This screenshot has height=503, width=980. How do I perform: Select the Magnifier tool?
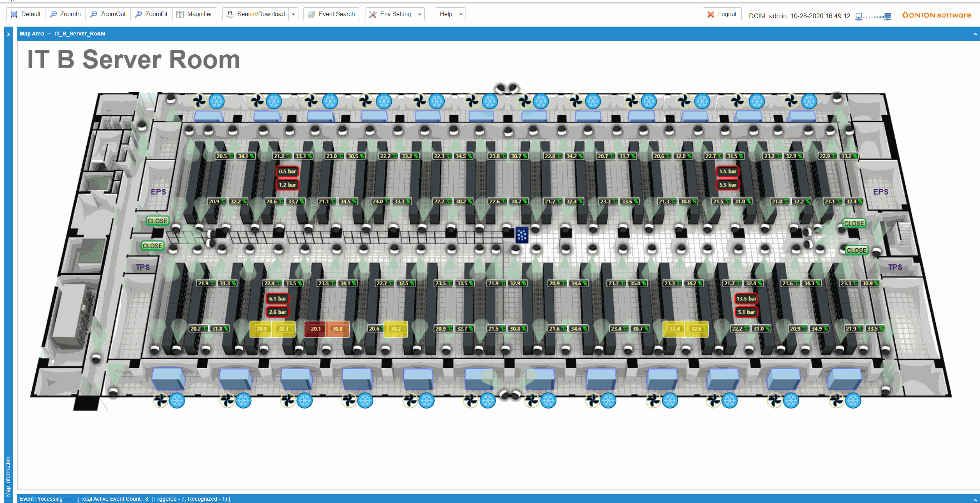click(x=194, y=14)
